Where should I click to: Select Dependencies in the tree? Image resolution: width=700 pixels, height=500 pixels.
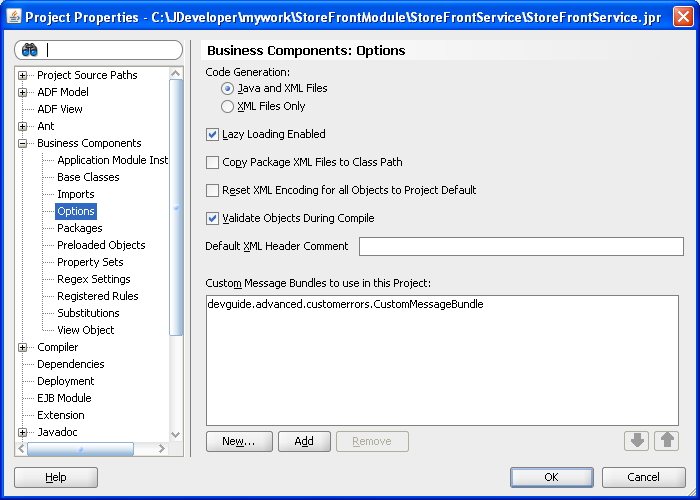tap(71, 364)
